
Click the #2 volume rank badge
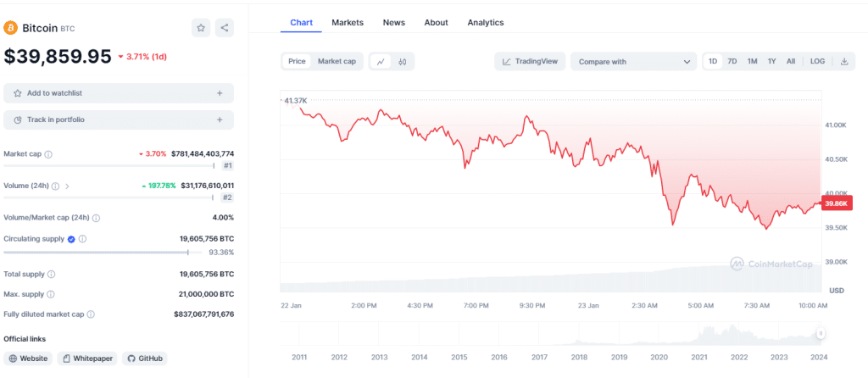227,197
